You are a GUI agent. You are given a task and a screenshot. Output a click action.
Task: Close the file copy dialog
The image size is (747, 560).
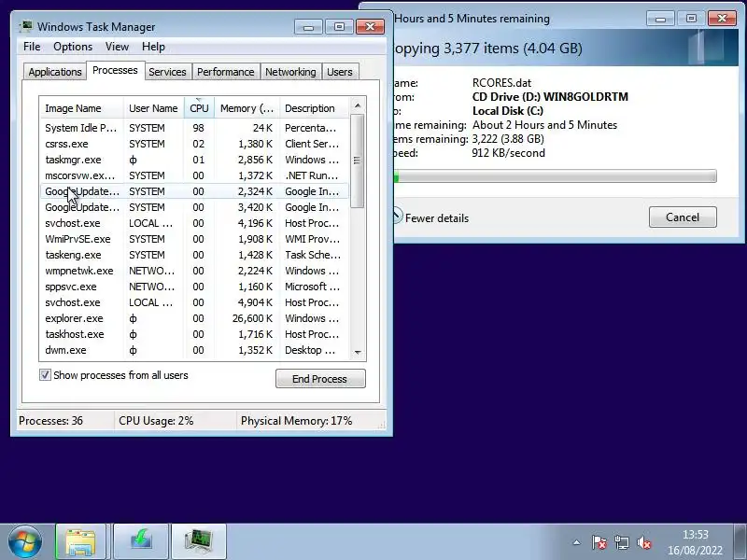pyautogui.click(x=722, y=19)
